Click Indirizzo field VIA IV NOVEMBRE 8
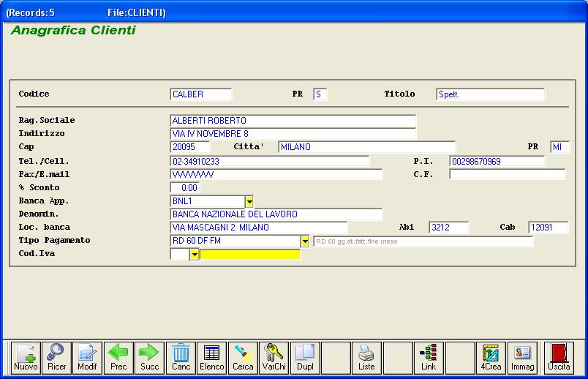The height and width of the screenshot is (379, 588). (293, 134)
